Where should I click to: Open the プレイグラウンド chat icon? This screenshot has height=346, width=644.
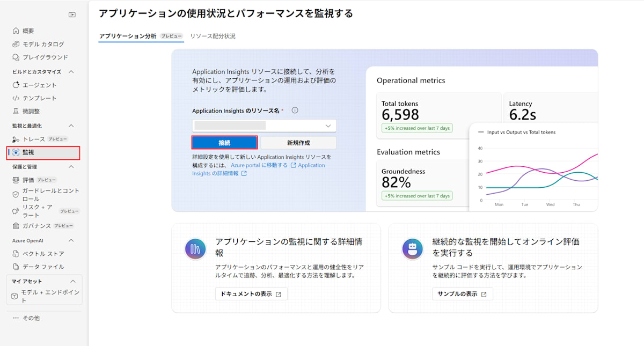coord(16,57)
